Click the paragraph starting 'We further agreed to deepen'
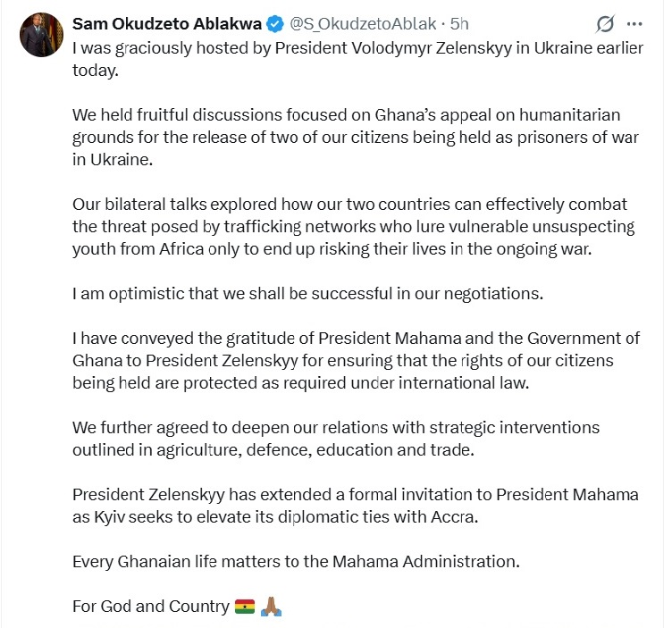Viewport: 672px width, 628px height. (336, 438)
